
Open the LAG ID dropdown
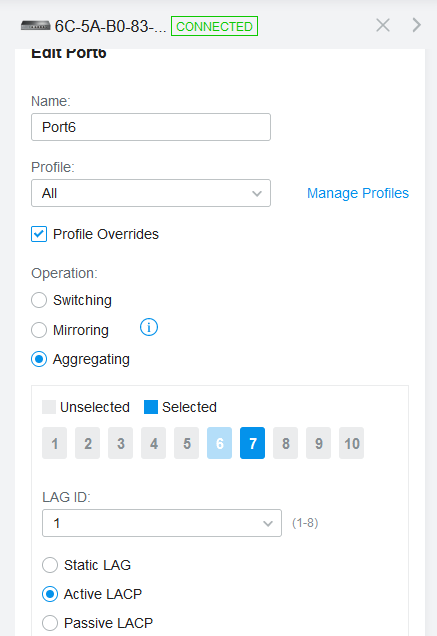[162, 523]
